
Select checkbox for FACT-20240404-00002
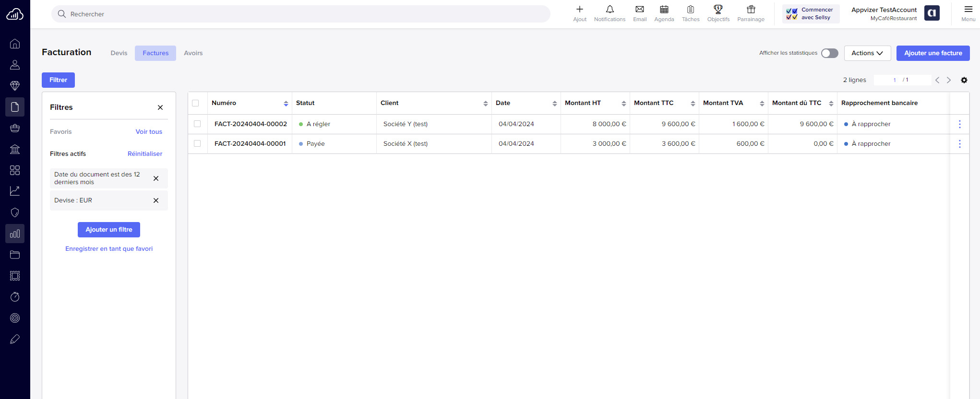pyautogui.click(x=197, y=124)
